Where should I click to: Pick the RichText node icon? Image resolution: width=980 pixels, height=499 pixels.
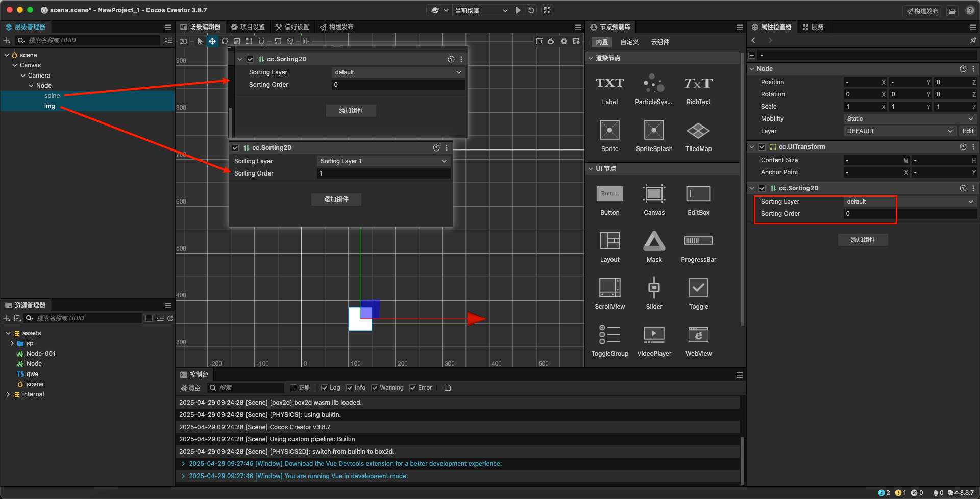[698, 83]
